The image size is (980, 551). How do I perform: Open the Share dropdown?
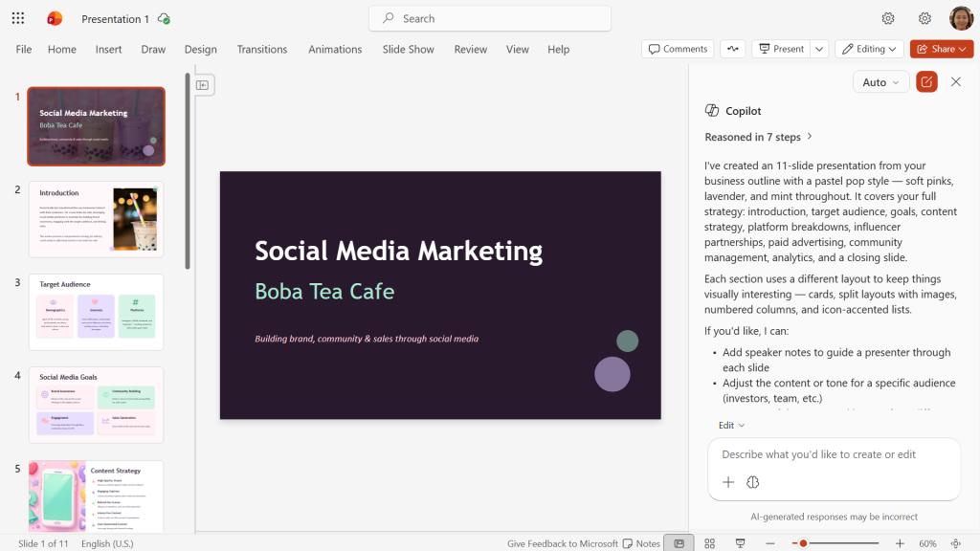[942, 49]
